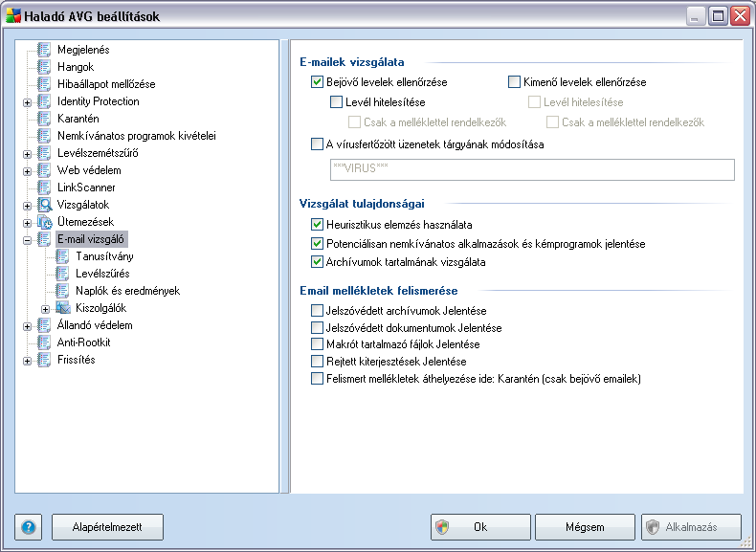
Task: Click the Nemkívánatos programok kivételei icon
Action: 44,136
